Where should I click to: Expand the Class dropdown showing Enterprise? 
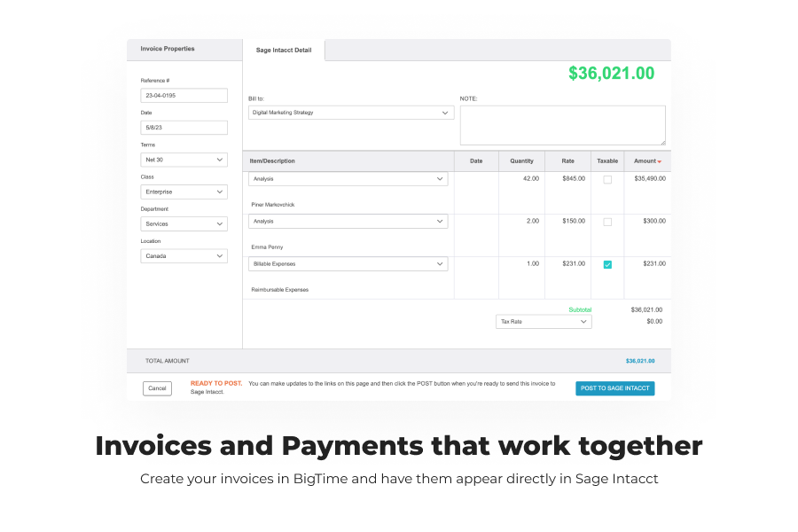(x=184, y=192)
